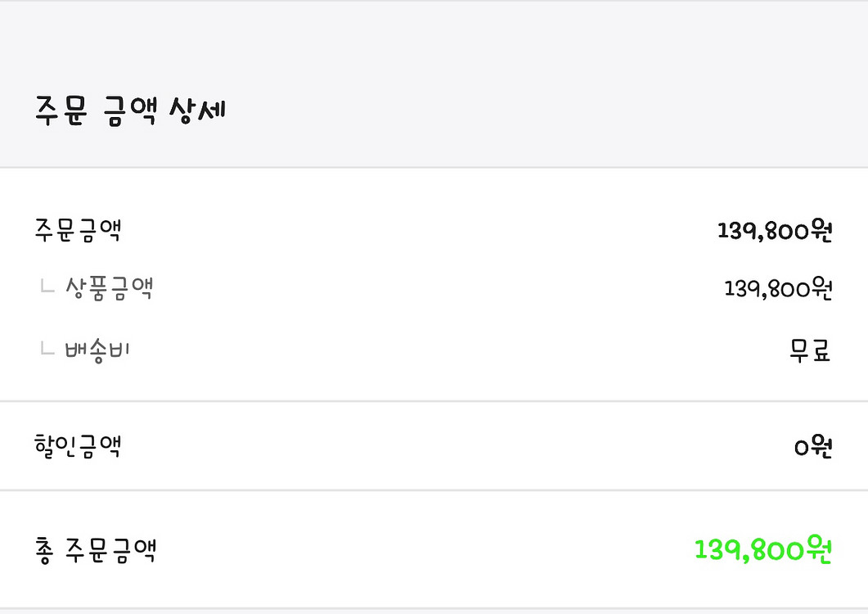Select the 139,800원 value in 상품금액 row
Viewport: 868px width, 614px height.
point(778,288)
